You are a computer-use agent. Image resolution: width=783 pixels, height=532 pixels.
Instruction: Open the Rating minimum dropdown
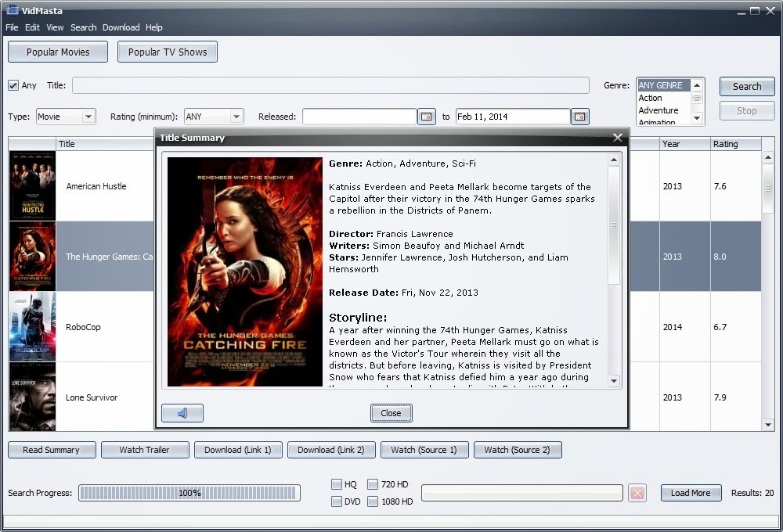(x=236, y=117)
